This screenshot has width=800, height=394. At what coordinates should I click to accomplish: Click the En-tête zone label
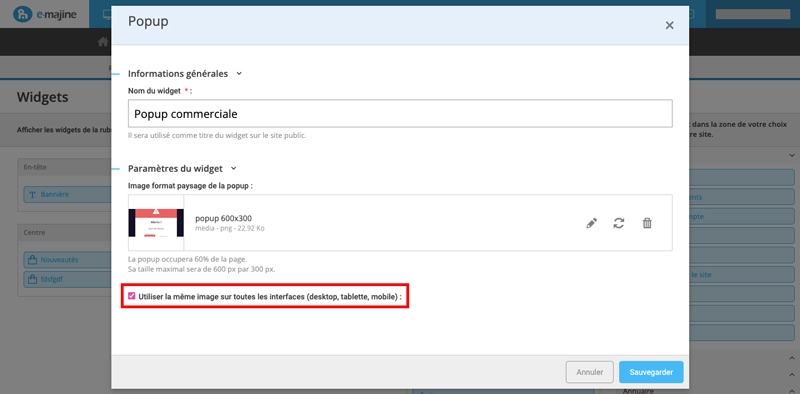click(35, 167)
